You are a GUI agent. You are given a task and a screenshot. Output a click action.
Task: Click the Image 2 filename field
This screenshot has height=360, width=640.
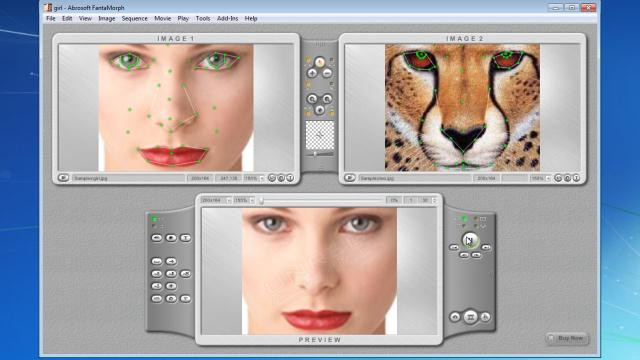coord(415,178)
